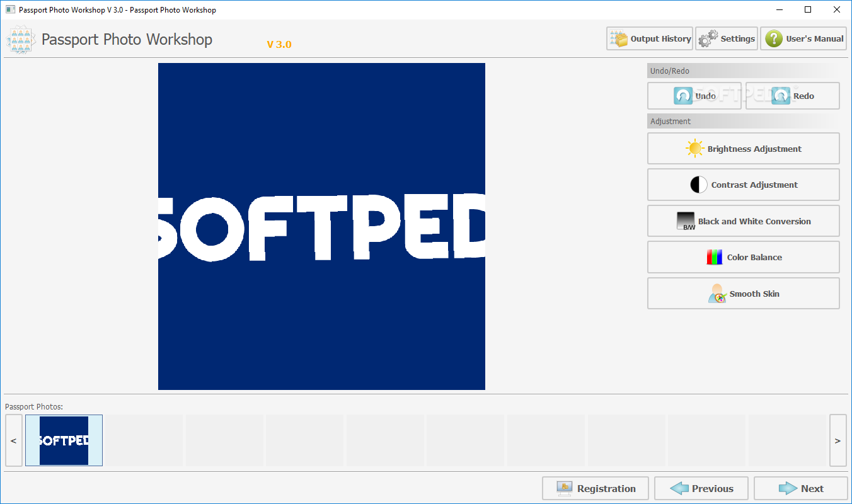Screen dimensions: 852x504
Task: Click the orange "V 3.0" version label
Action: tap(279, 44)
